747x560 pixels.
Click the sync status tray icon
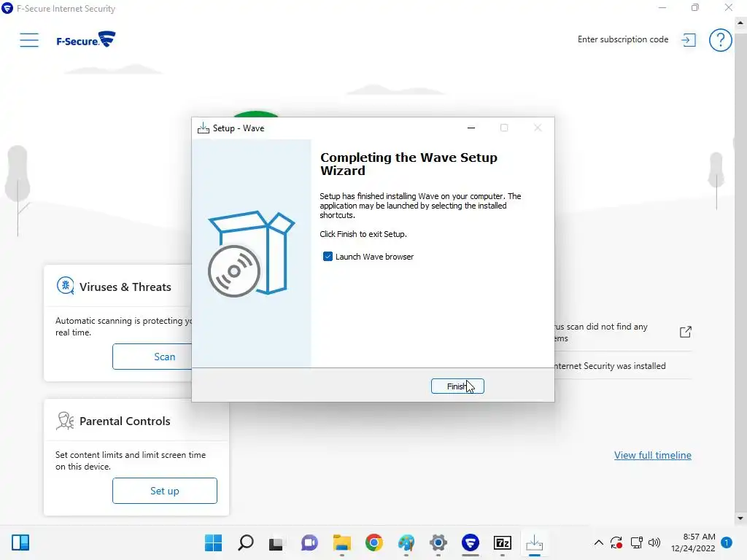click(x=616, y=542)
